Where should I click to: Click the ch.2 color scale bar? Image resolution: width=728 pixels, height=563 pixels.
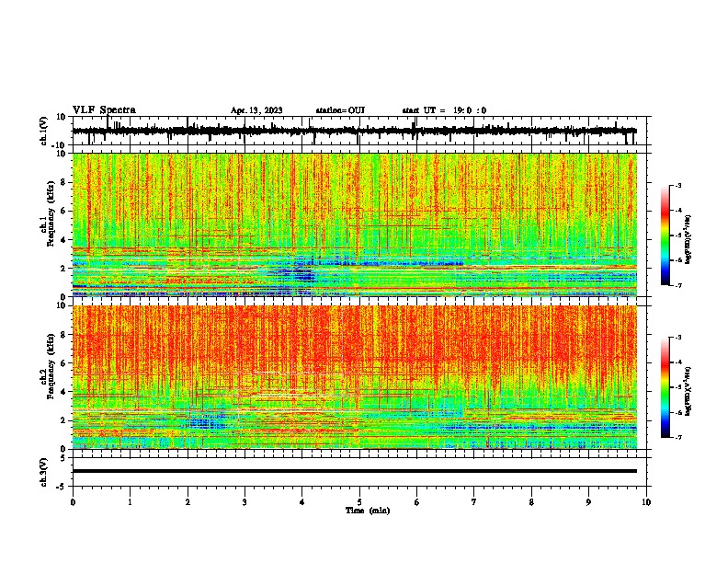[665, 387]
